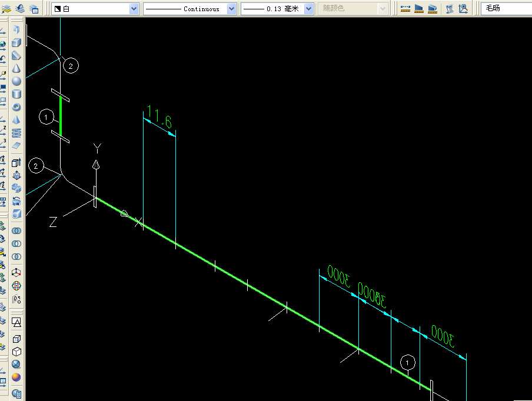Click the black-white color swatch beside 白
This screenshot has width=532, height=401.
(x=58, y=9)
